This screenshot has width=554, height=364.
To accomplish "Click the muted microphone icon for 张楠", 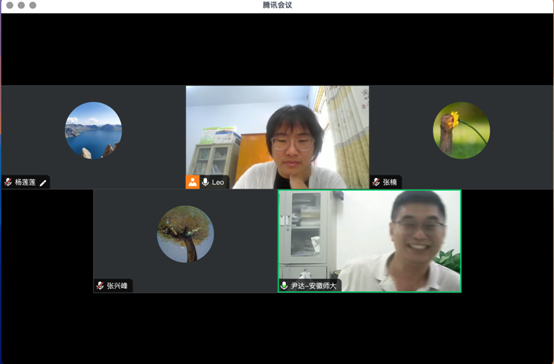I will pyautogui.click(x=376, y=182).
